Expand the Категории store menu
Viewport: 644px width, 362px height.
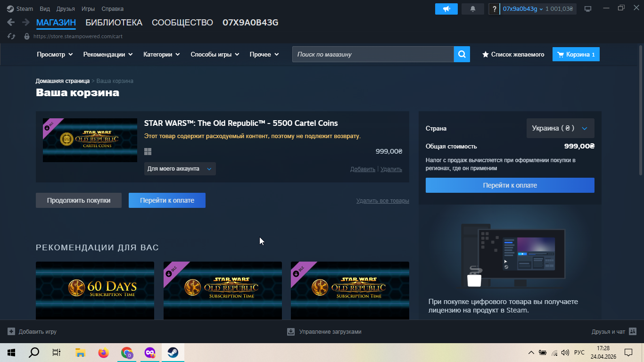tap(162, 54)
